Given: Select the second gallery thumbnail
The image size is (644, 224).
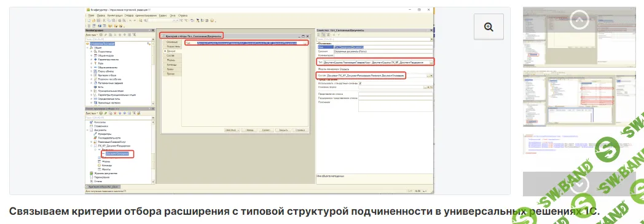Looking at the screenshot, I should pyautogui.click(x=579, y=98).
